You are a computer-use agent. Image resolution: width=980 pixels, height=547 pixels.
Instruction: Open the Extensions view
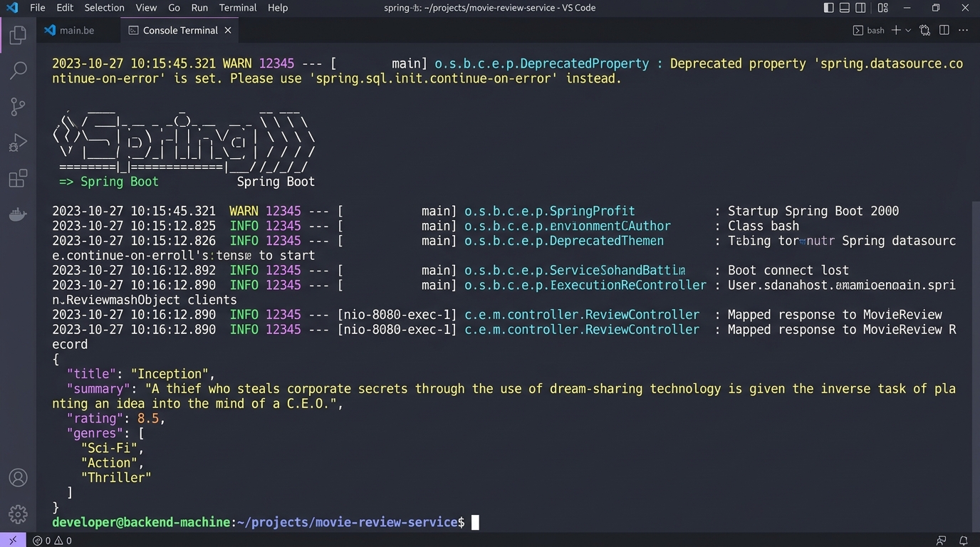click(x=18, y=178)
